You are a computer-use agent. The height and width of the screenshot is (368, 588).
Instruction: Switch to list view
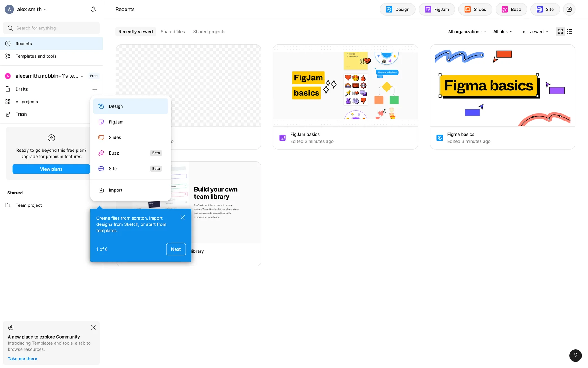click(x=570, y=32)
